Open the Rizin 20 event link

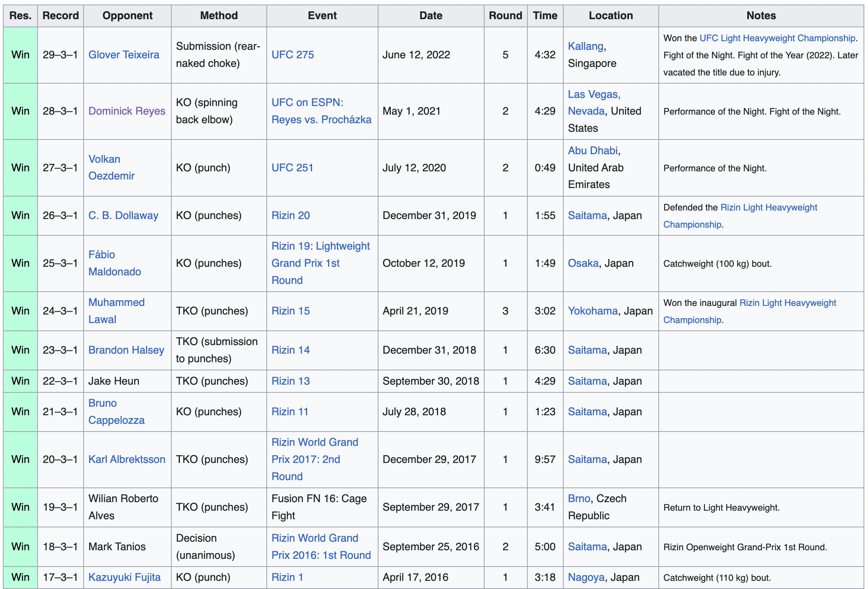290,215
